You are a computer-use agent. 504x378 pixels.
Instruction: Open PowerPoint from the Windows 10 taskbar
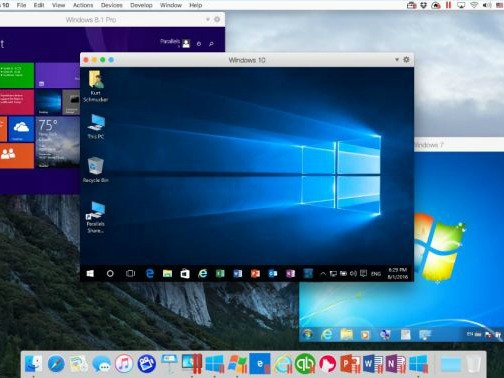click(255, 274)
